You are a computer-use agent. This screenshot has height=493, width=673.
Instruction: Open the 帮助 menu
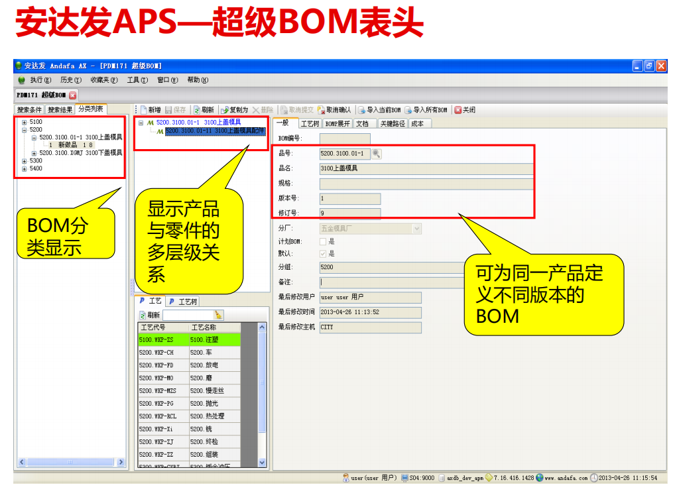pyautogui.click(x=198, y=80)
